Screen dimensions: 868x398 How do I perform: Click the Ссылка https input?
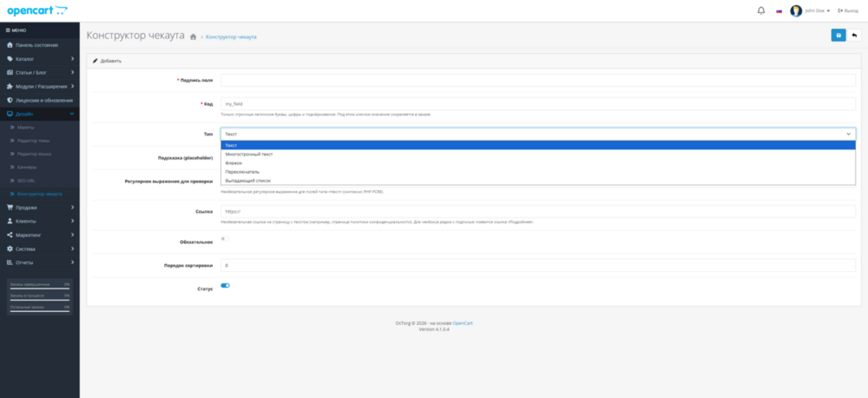pyautogui.click(x=538, y=212)
